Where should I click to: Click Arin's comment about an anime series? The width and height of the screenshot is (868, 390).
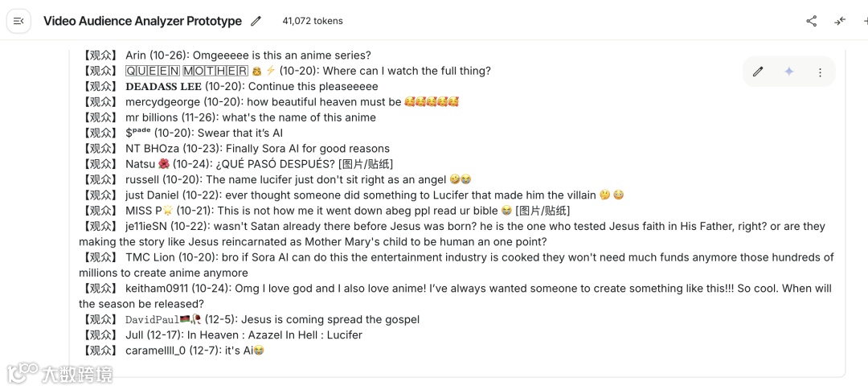248,55
